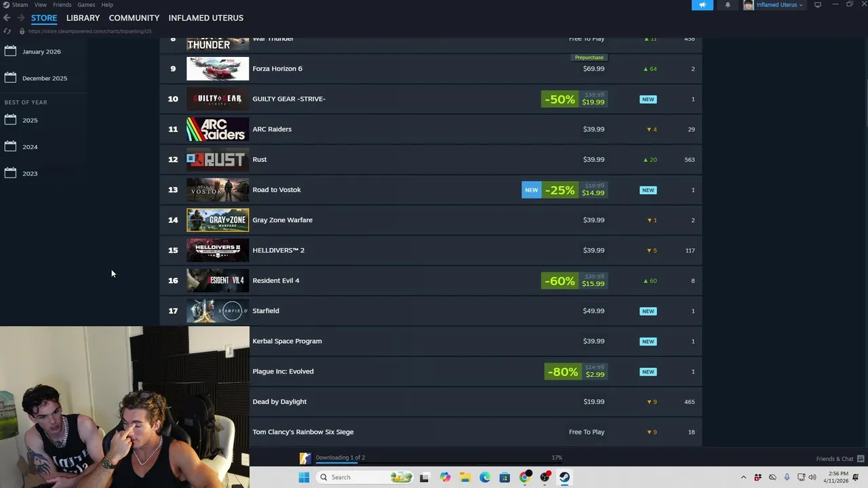Open Best of Year 2025
Image resolution: width=868 pixels, height=488 pixels.
pyautogui.click(x=30, y=120)
